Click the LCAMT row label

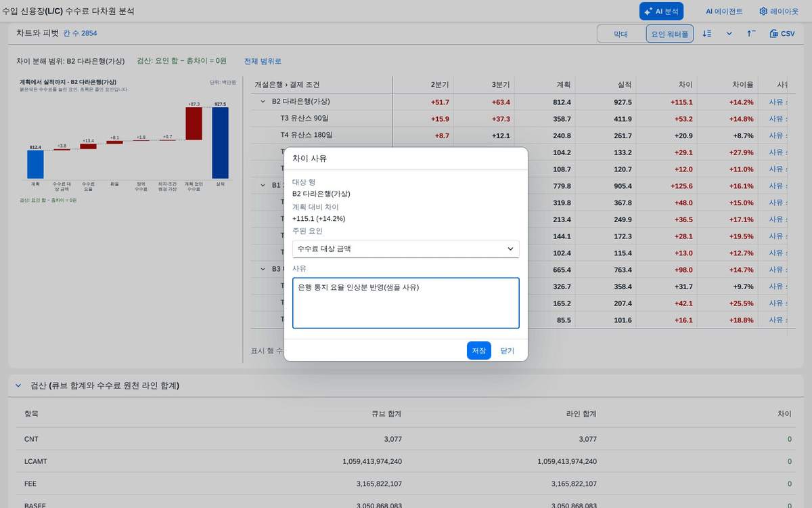[36, 461]
